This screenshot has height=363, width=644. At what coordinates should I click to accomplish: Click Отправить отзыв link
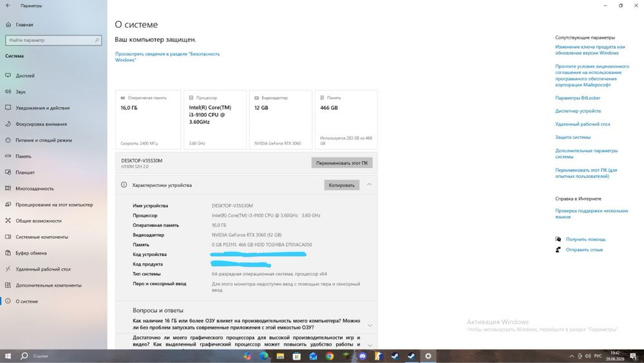pyautogui.click(x=584, y=250)
